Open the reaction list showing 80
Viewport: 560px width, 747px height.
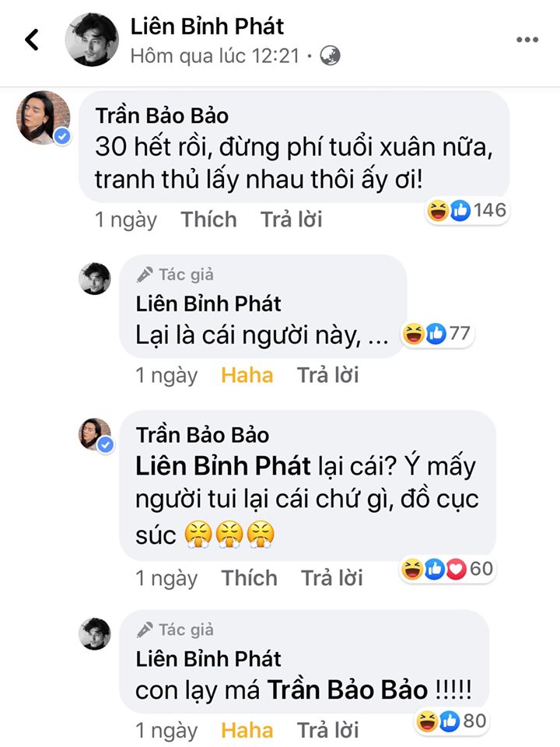(x=451, y=721)
